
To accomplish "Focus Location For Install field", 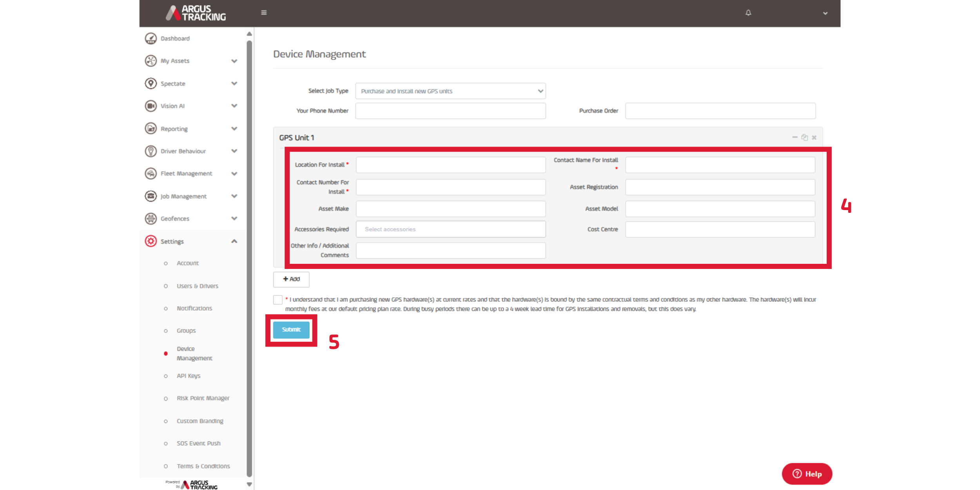I will pos(450,165).
